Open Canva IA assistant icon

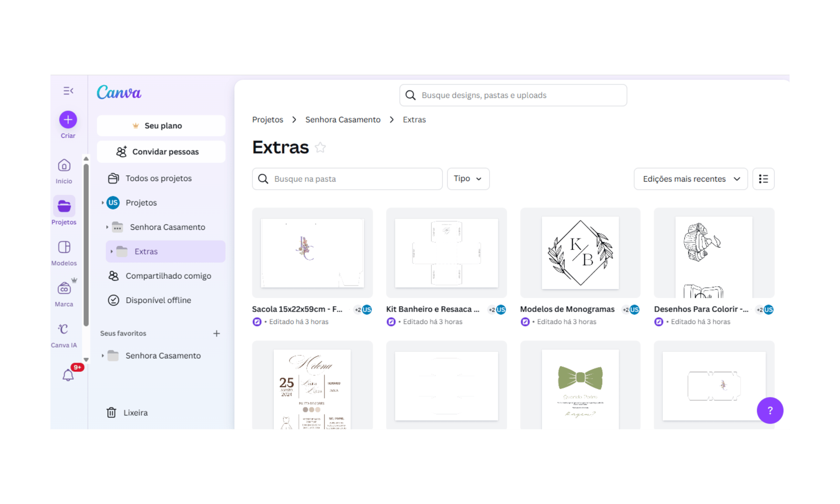click(64, 329)
